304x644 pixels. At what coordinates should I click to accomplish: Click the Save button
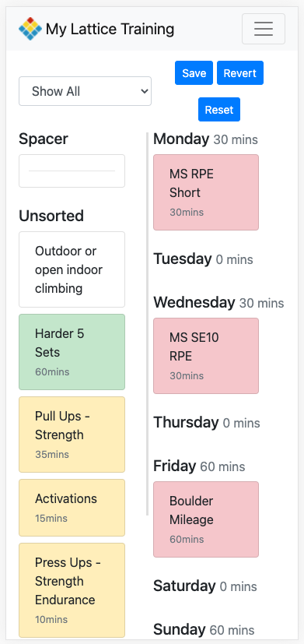pyautogui.click(x=194, y=73)
